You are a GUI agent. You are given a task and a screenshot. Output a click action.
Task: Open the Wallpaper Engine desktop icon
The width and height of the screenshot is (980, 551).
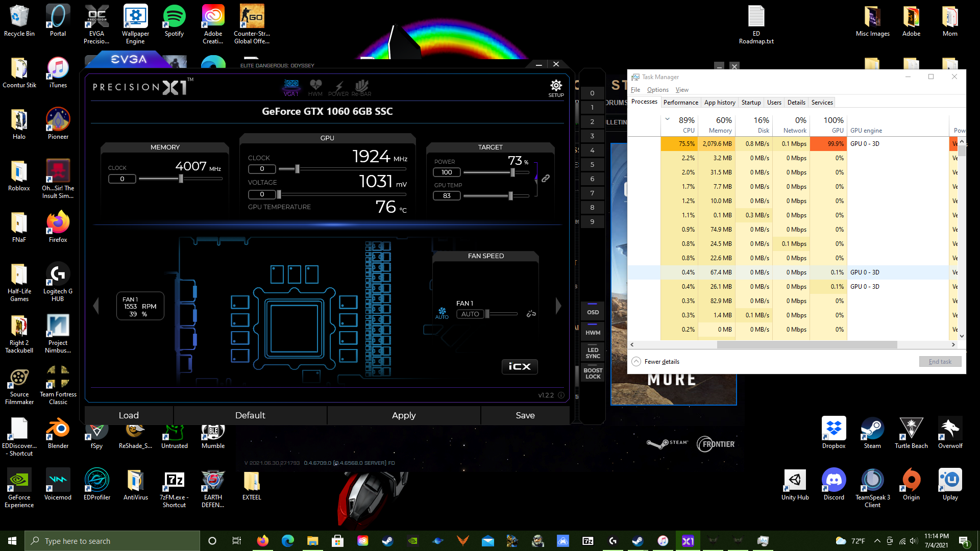(135, 24)
